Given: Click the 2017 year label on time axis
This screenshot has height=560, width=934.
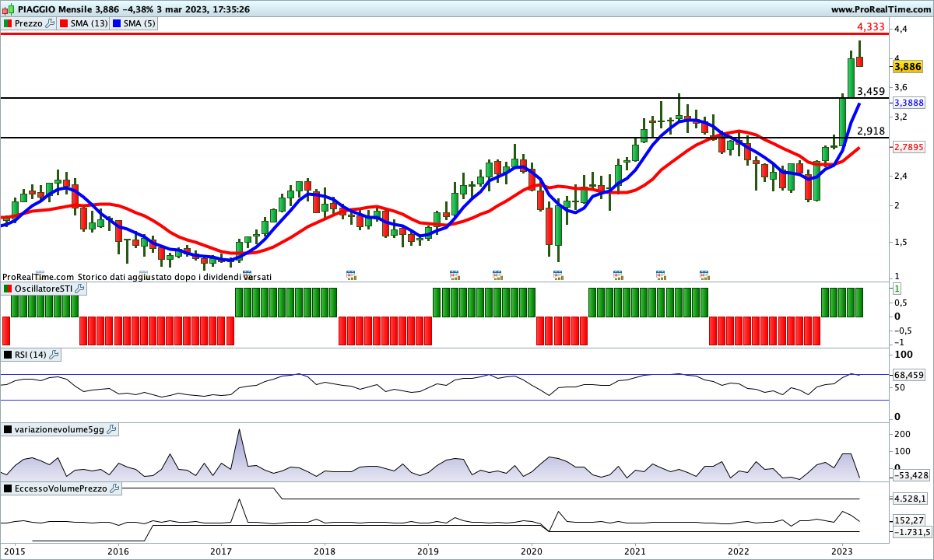Looking at the screenshot, I should pos(221,551).
